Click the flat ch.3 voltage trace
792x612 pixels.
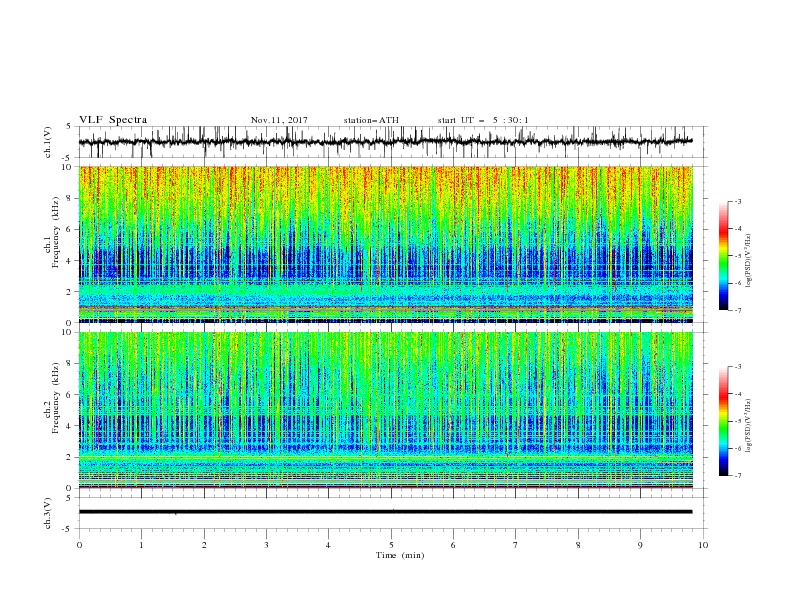[385, 512]
